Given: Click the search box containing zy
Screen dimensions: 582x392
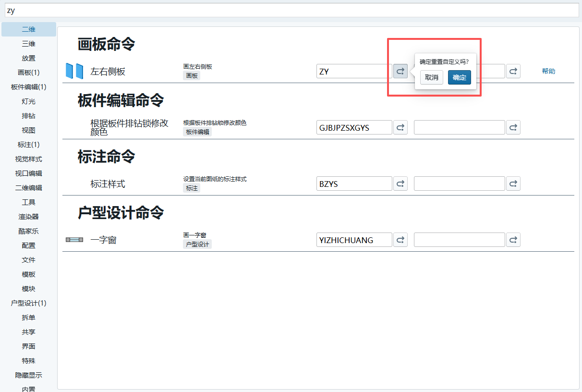Looking at the screenshot, I should (291, 10).
